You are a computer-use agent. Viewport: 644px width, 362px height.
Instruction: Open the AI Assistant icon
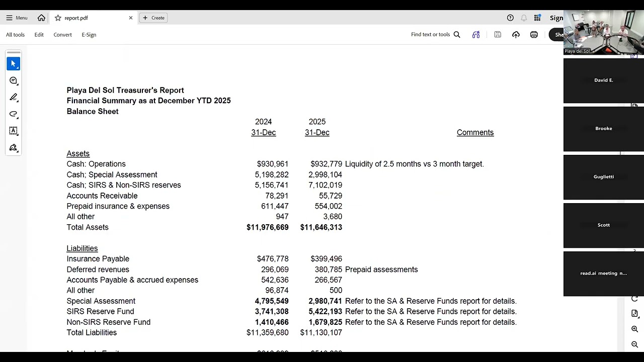click(x=476, y=35)
